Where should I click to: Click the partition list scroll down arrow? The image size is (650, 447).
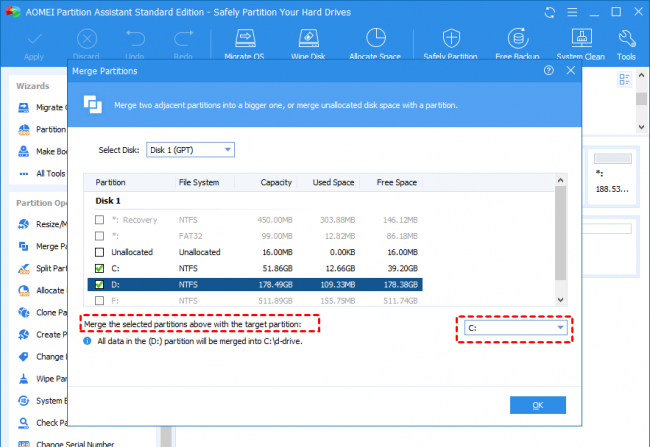[x=560, y=300]
